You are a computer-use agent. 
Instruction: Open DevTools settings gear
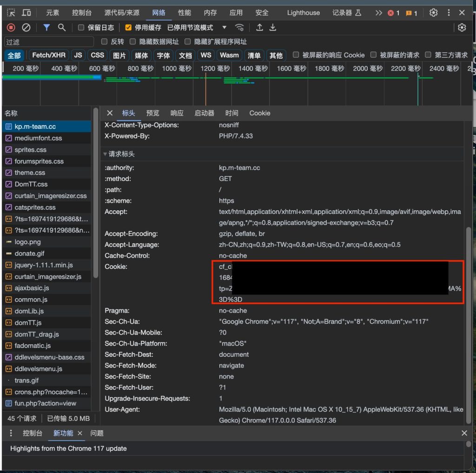click(x=433, y=13)
